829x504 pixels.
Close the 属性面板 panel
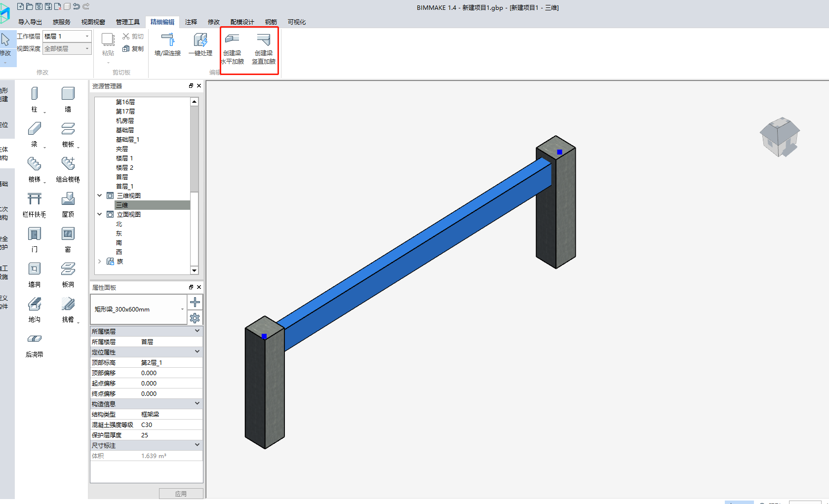(x=199, y=287)
